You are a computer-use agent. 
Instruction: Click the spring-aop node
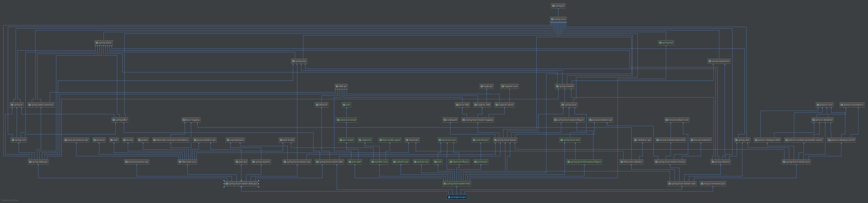pyautogui.click(x=299, y=61)
